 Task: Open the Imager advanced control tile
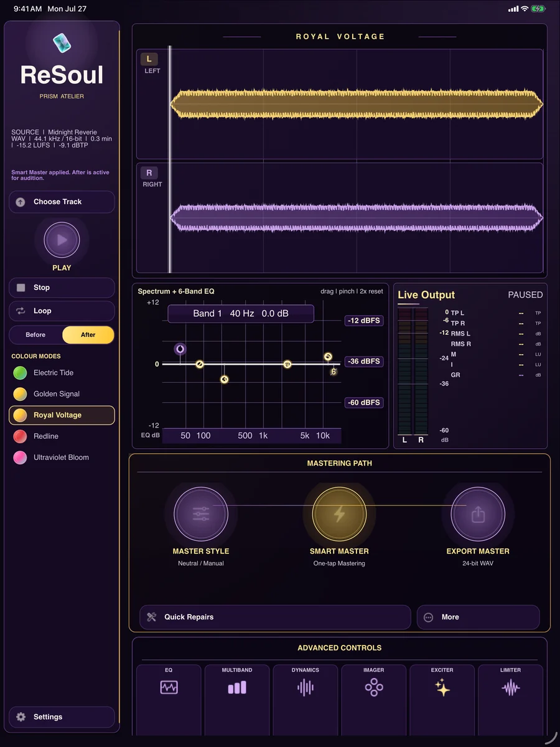(x=374, y=700)
